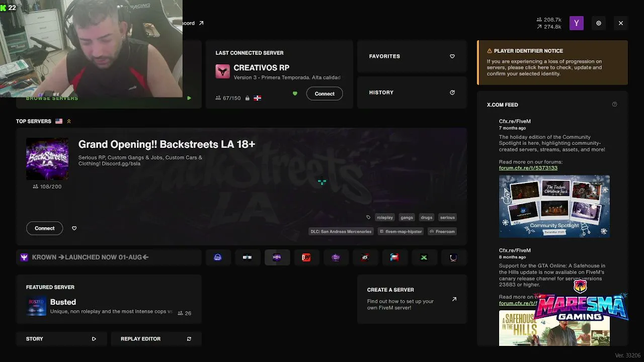Viewport: 644px width, 362px height.
Task: Favorite the Backstreets LA server with the heart
Action: pyautogui.click(x=74, y=228)
